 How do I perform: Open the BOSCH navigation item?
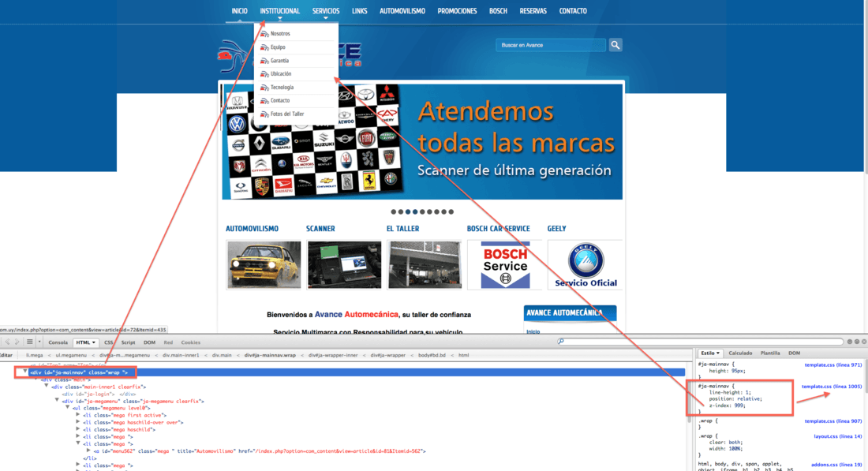coord(498,11)
